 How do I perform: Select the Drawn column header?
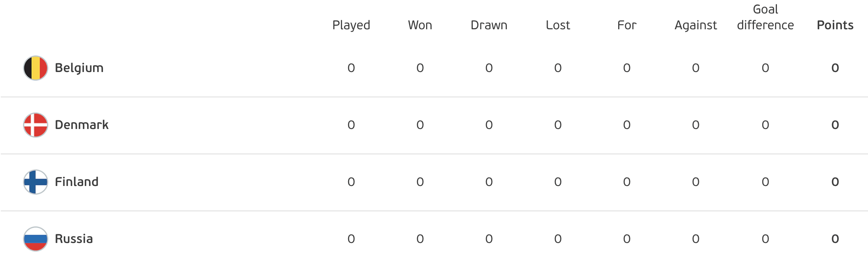(489, 25)
